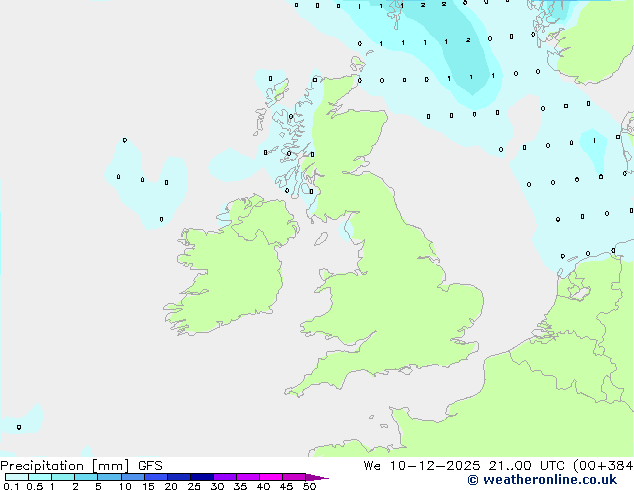
Task: Click the above-50 mm legend arrow tip
Action: [317, 477]
